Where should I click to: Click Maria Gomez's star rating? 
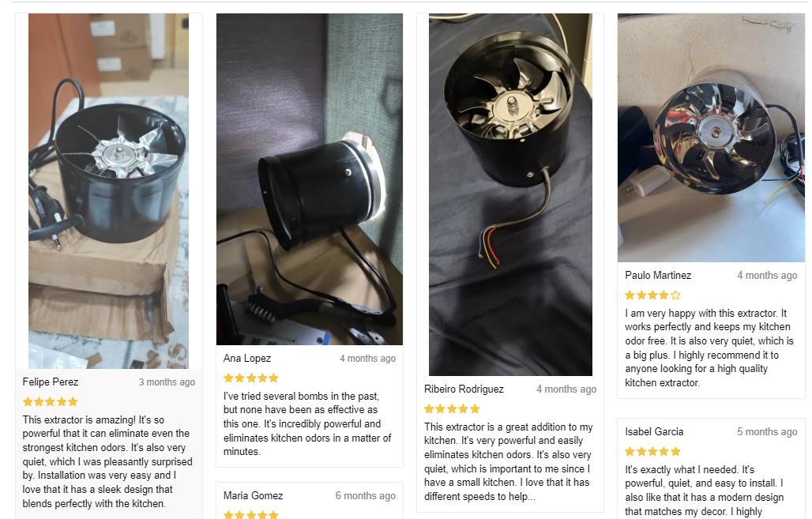coord(251,514)
